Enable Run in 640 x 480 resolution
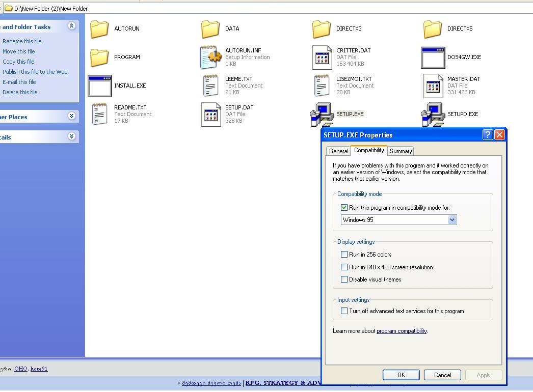The height and width of the screenshot is (392, 533). pos(344,267)
